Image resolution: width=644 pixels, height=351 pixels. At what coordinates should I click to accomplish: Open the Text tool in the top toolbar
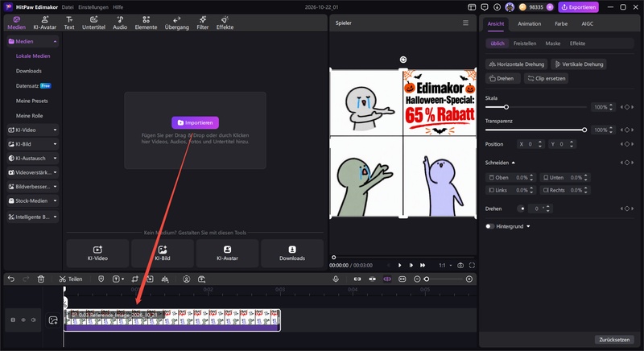69,23
